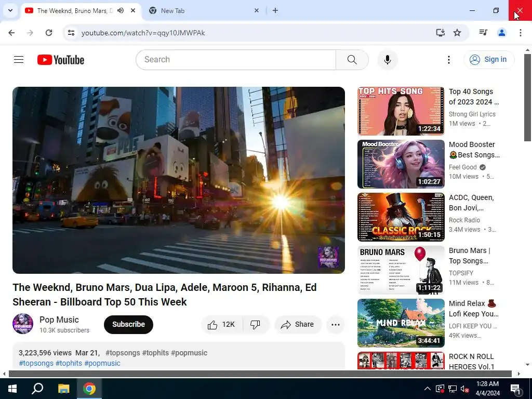
Task: Open #topsongs hashtag link
Action: [x=36, y=363]
